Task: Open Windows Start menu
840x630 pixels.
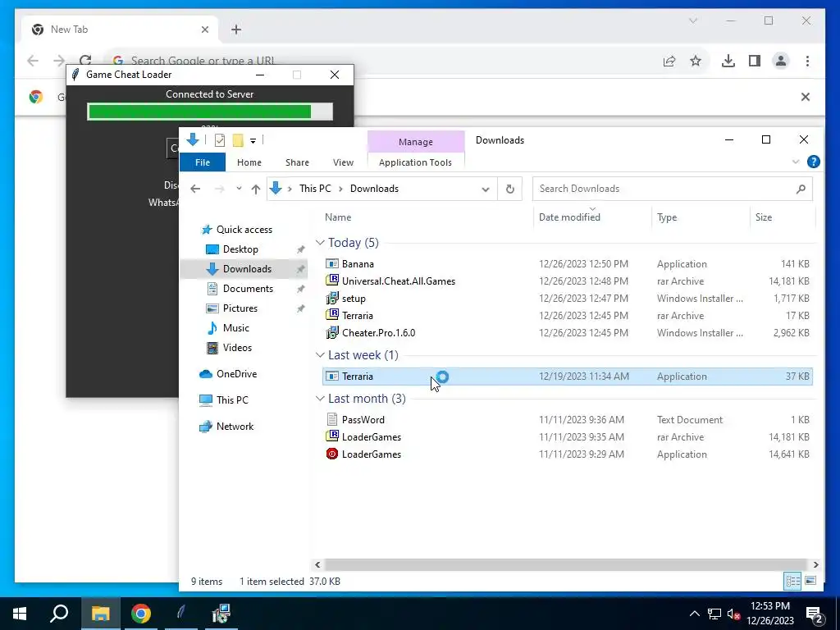Action: [x=20, y=614]
